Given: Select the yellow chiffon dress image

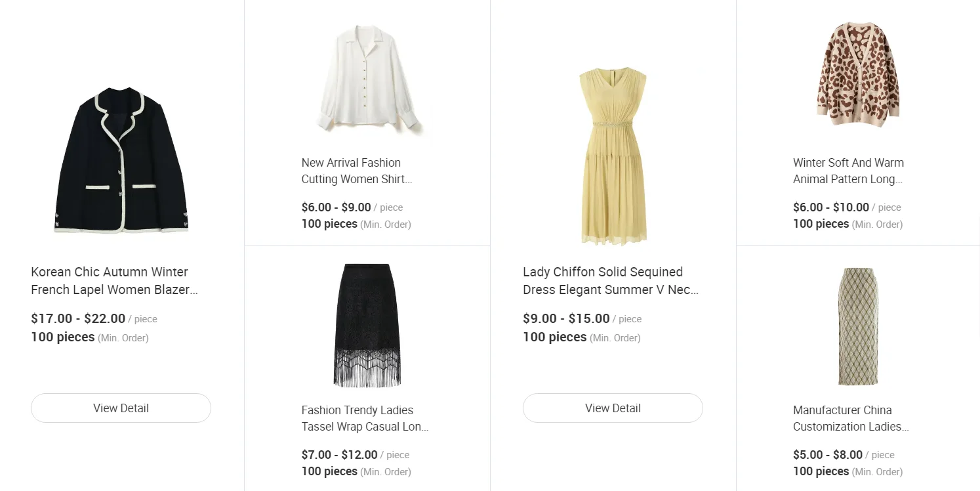Looking at the screenshot, I should pyautogui.click(x=613, y=156).
